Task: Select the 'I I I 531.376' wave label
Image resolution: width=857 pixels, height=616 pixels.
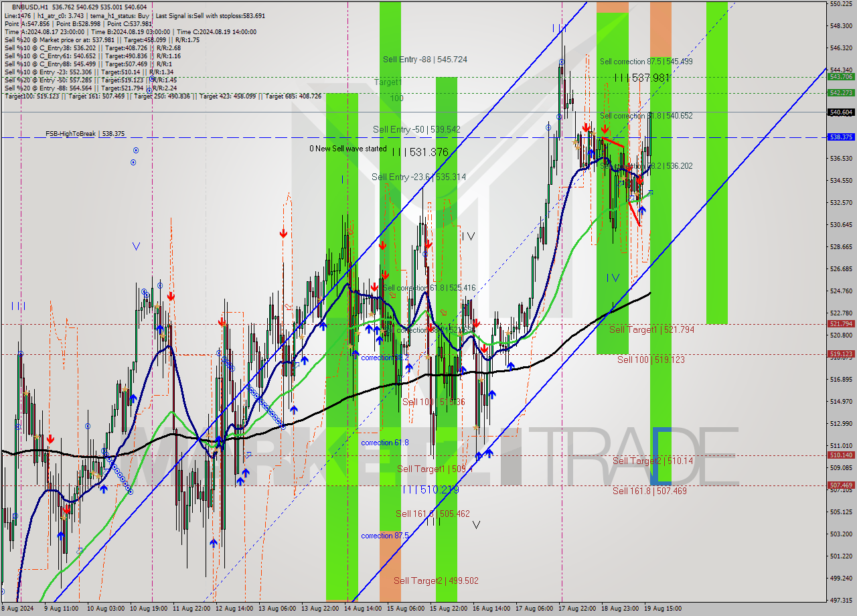Action: tap(420, 153)
